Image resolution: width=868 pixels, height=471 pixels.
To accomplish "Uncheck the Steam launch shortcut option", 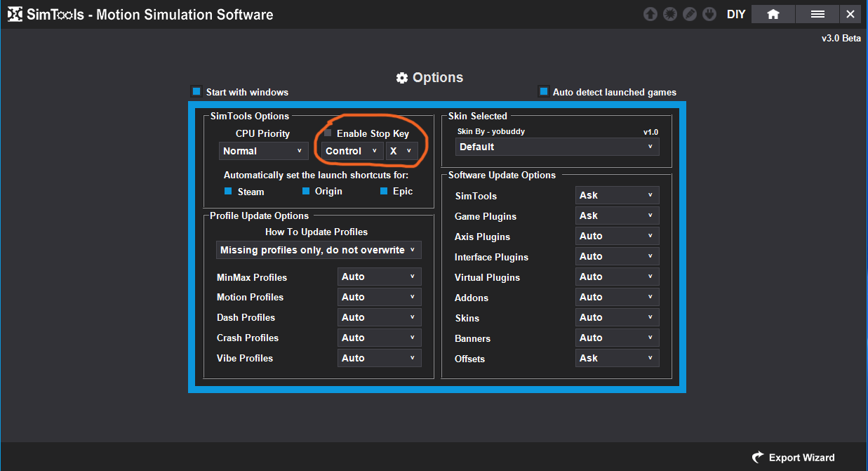I will [x=228, y=191].
